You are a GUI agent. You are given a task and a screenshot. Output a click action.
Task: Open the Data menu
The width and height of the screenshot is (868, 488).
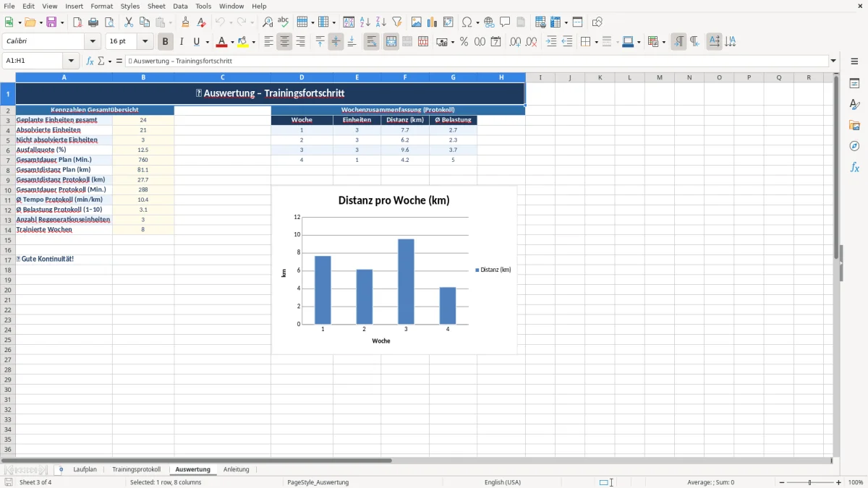click(180, 6)
